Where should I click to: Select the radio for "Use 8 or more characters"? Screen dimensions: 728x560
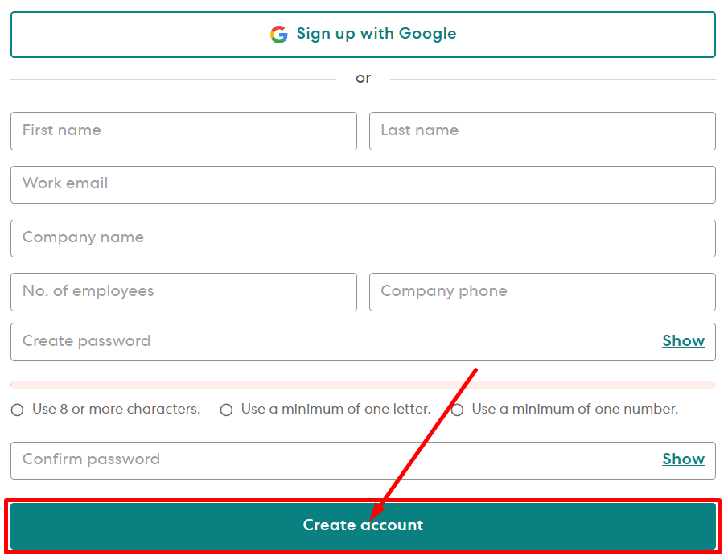(x=17, y=410)
